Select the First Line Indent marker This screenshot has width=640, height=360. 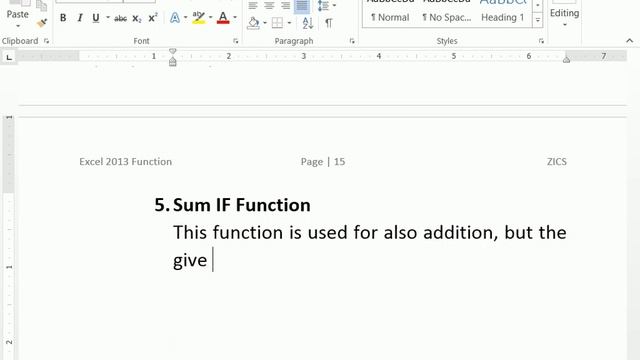(173, 51)
